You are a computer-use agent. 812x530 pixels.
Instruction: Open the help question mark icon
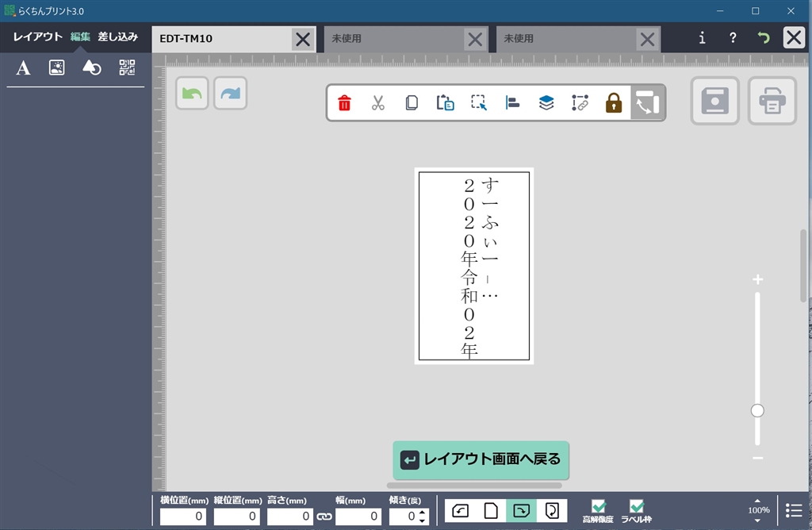coord(733,38)
